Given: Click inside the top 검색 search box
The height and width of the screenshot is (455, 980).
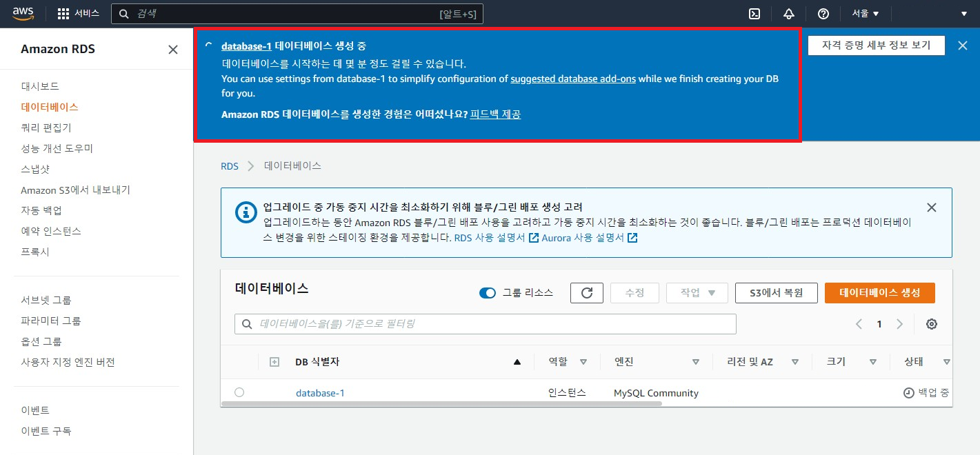Looking at the screenshot, I should point(297,14).
